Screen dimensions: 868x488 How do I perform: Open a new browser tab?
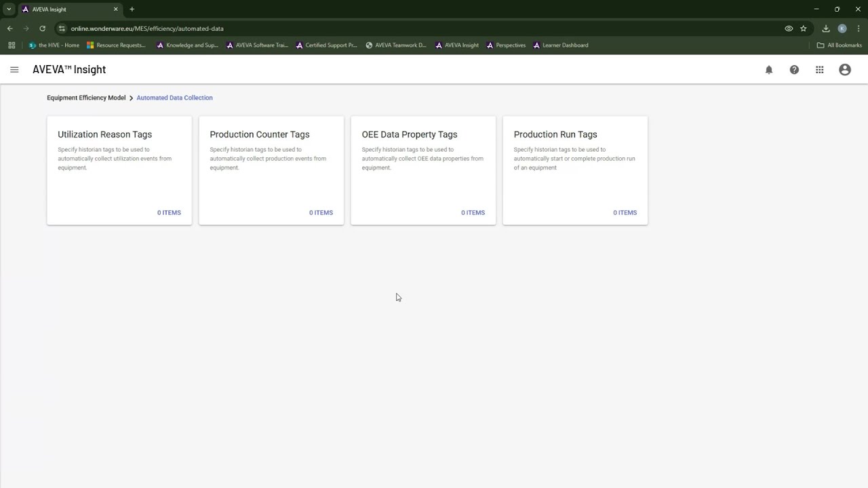pyautogui.click(x=132, y=9)
